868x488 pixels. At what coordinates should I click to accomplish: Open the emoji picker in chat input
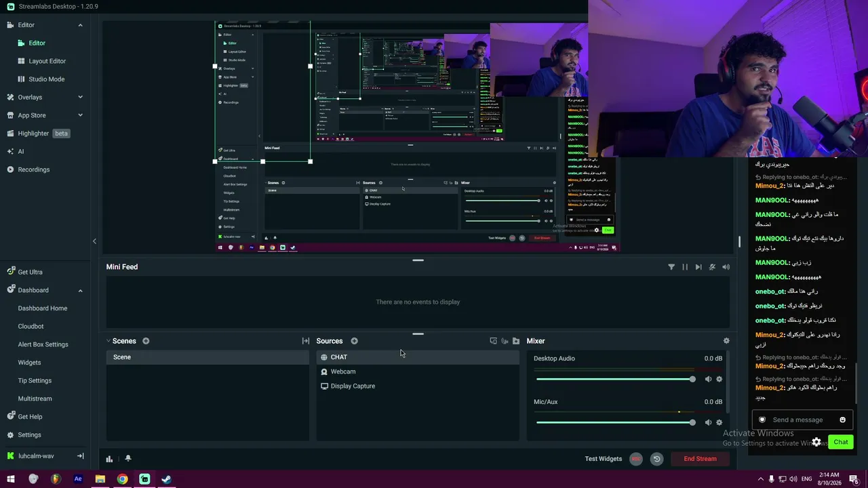click(843, 420)
